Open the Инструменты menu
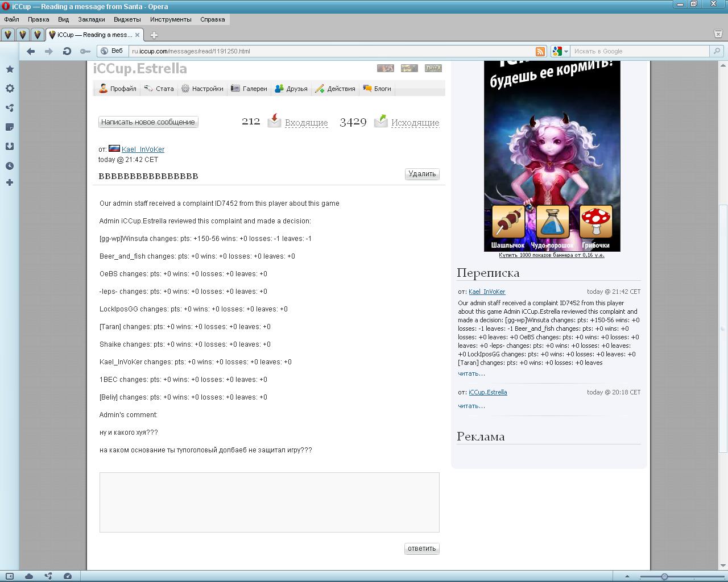Viewport: 728px width, 582px height. 171,19
